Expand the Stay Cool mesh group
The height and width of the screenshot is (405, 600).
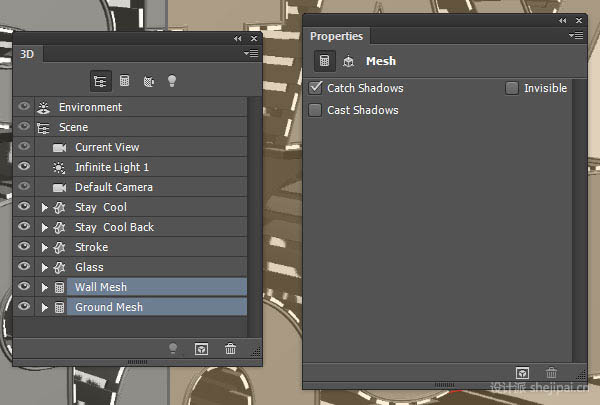[44, 207]
